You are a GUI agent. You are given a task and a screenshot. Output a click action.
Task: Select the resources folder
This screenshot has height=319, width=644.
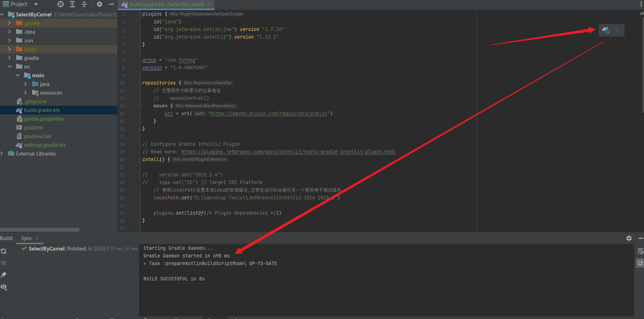click(51, 93)
